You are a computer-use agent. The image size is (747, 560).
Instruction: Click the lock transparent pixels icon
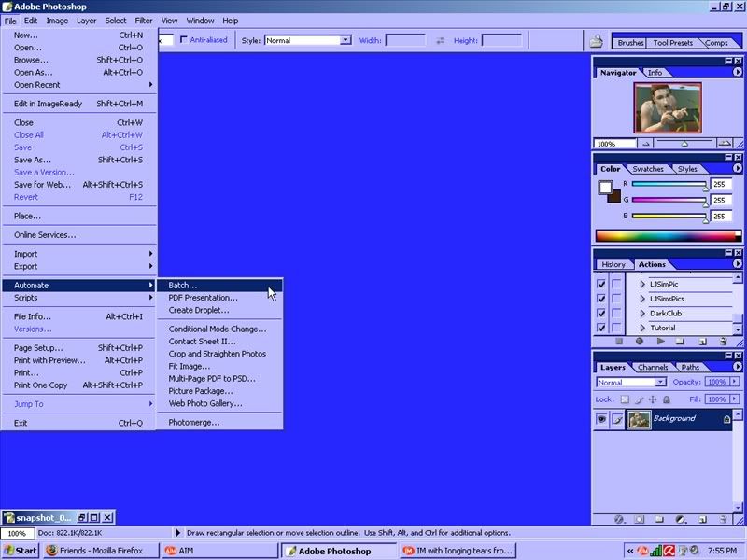click(625, 399)
